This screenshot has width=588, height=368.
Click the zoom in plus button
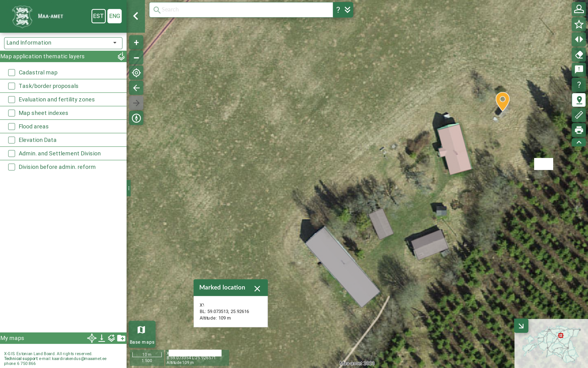click(x=136, y=43)
